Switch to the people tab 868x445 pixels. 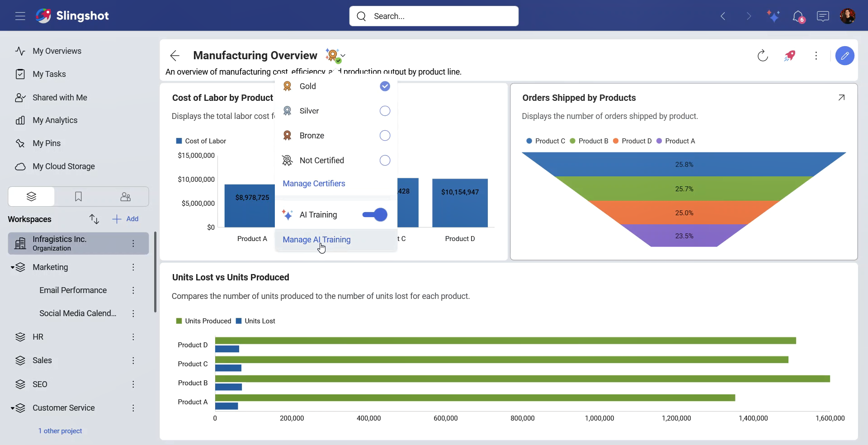click(x=125, y=197)
